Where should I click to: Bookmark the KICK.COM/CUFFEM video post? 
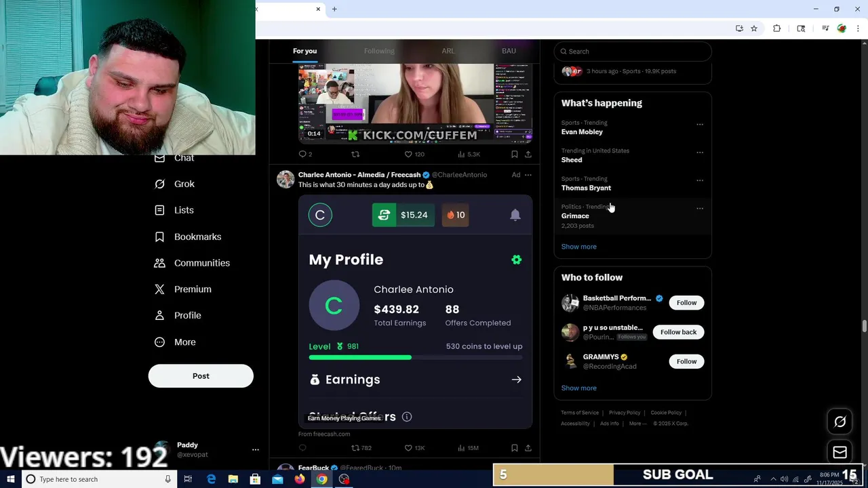click(x=515, y=154)
